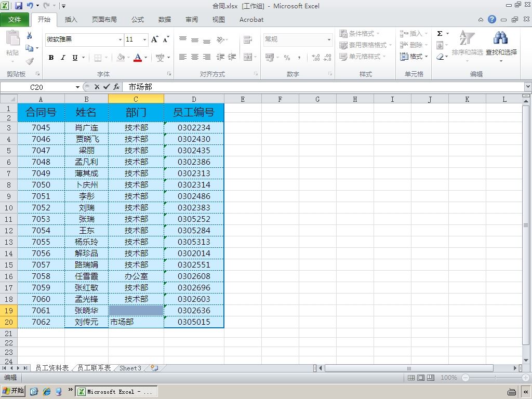Image resolution: width=532 pixels, height=399 pixels.
Task: Toggle Italic formatting
Action: tap(63, 57)
